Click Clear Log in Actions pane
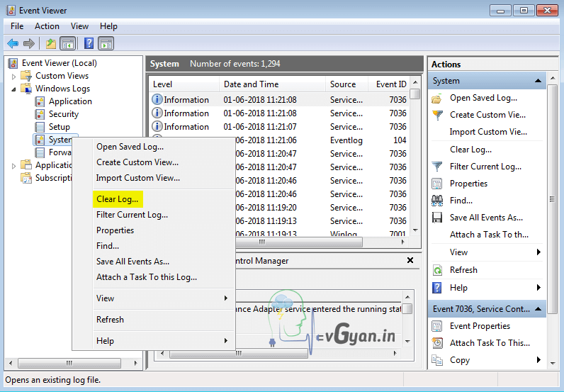 470,150
